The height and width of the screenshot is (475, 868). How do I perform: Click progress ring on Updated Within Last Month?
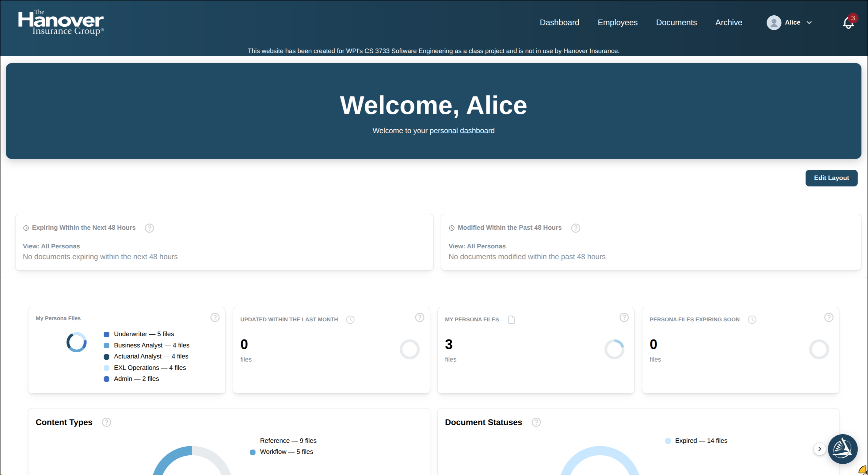409,349
